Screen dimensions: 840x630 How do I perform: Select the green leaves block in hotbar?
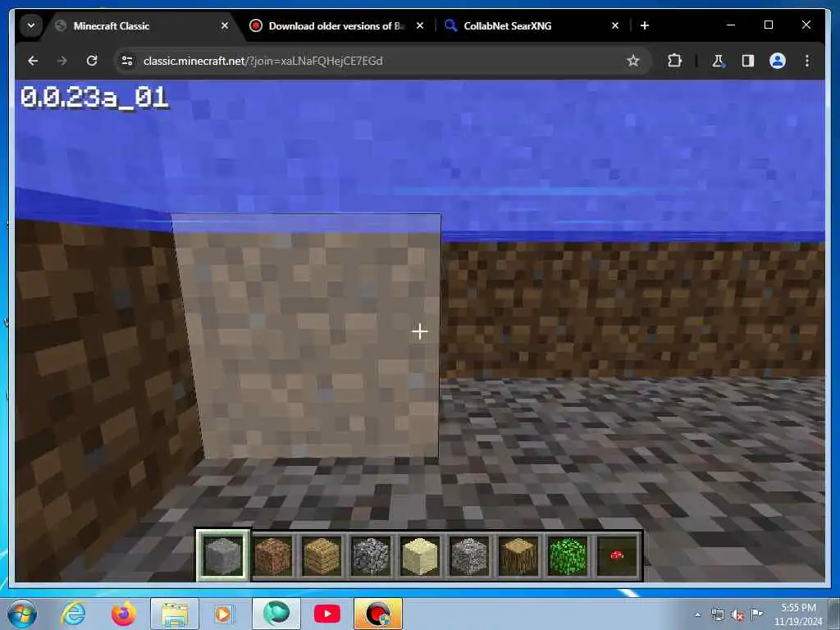pyautogui.click(x=568, y=555)
